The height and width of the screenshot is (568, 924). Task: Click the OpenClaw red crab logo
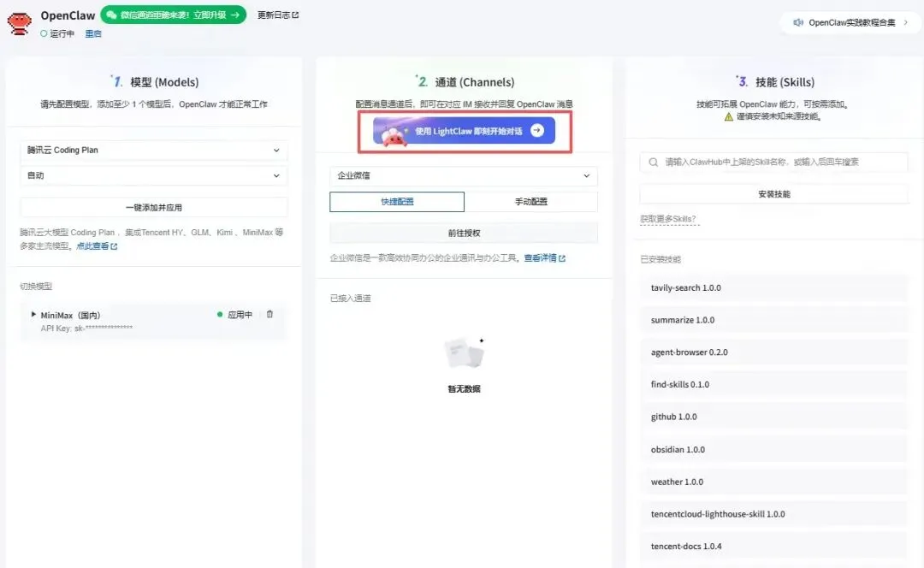tap(19, 24)
